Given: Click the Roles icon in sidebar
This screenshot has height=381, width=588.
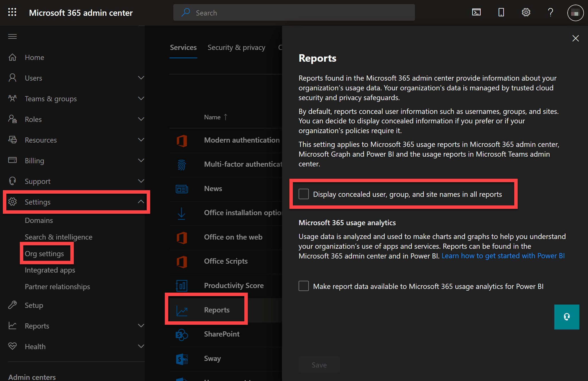Looking at the screenshot, I should point(12,119).
